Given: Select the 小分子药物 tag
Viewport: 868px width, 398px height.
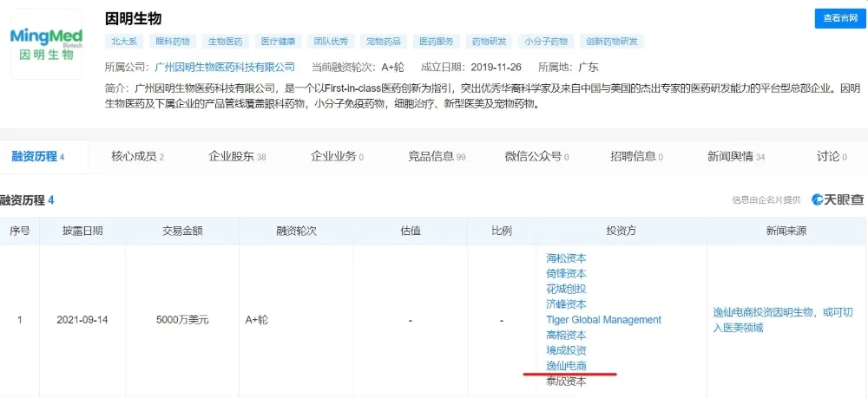Looking at the screenshot, I should pos(546,42).
